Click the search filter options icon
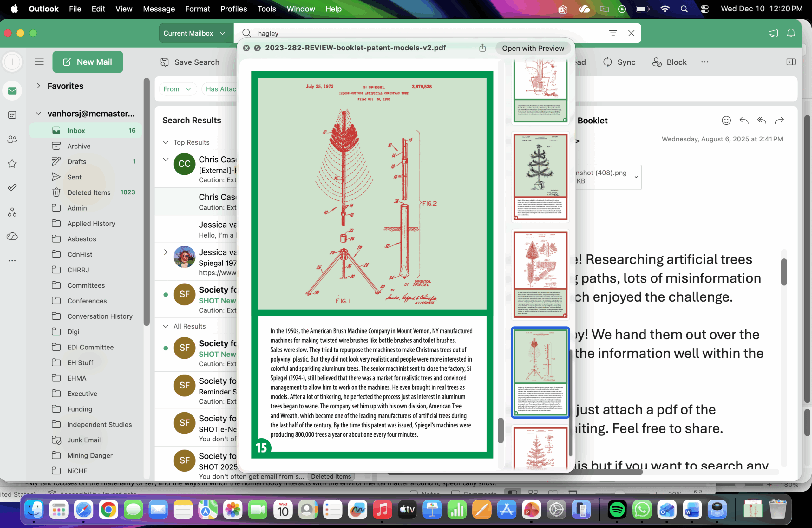Image resolution: width=812 pixels, height=528 pixels. 613,33
